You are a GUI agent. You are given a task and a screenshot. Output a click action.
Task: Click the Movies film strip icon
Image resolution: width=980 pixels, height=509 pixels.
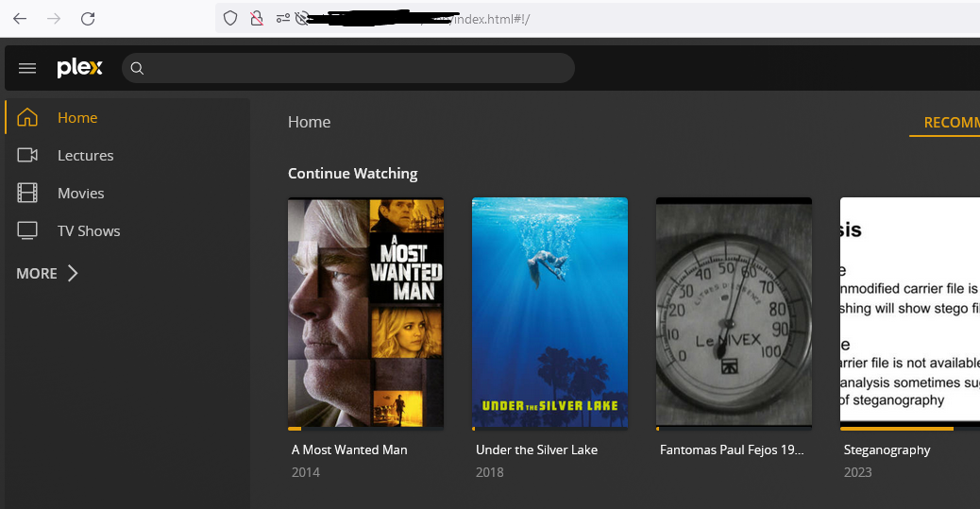(27, 193)
